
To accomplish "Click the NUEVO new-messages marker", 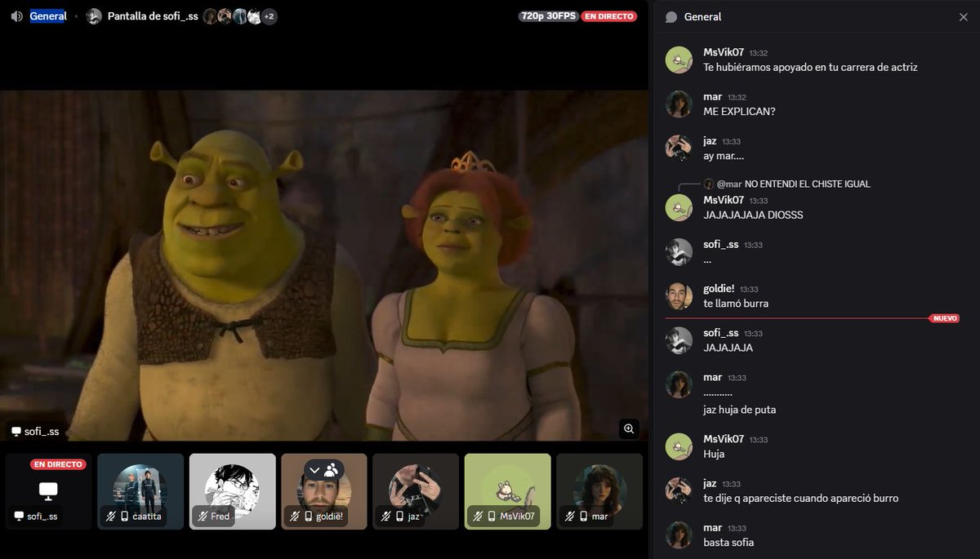I will [944, 318].
